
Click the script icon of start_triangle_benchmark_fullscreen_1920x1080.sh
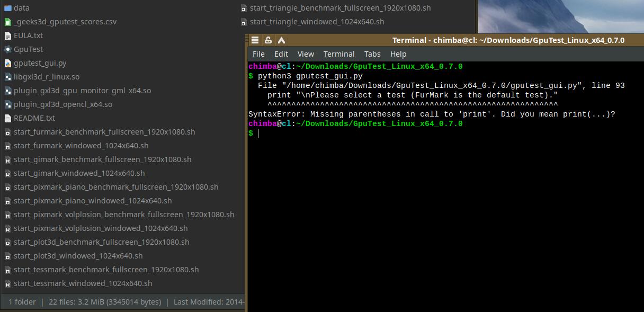244,8
